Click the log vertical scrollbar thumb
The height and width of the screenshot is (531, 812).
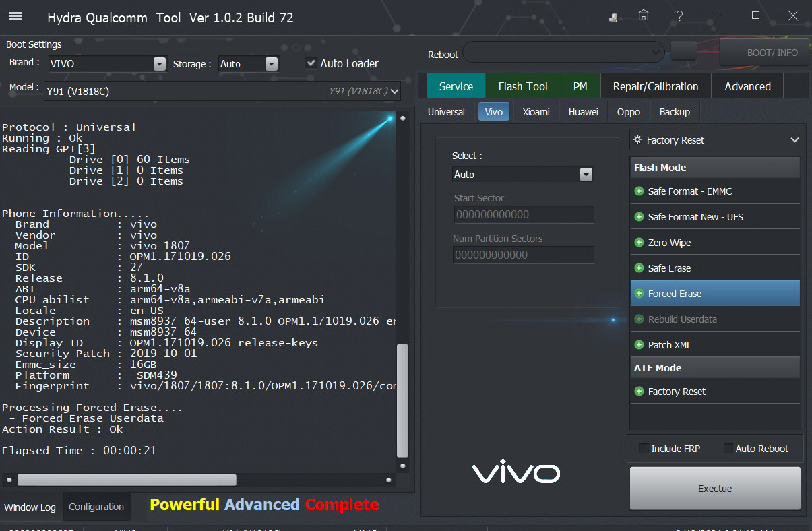(403, 401)
